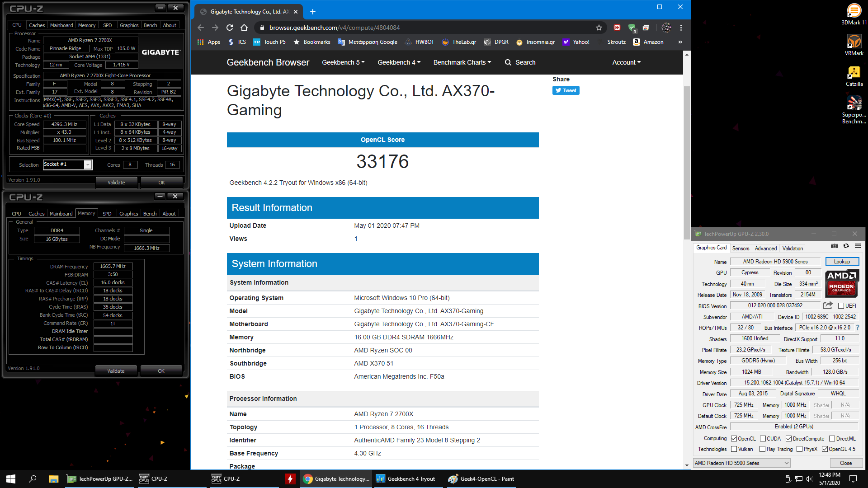The height and width of the screenshot is (488, 868).
Task: Open GPU-Z hamburger menu
Action: (858, 246)
